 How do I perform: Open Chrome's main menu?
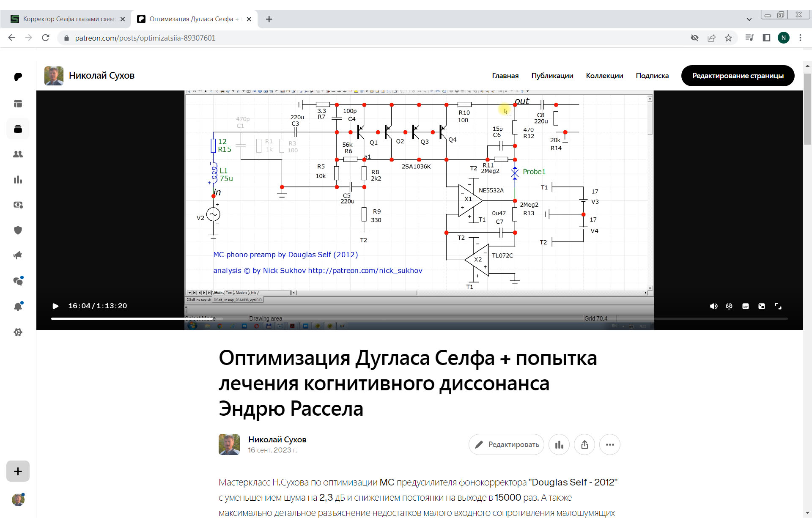coord(801,38)
